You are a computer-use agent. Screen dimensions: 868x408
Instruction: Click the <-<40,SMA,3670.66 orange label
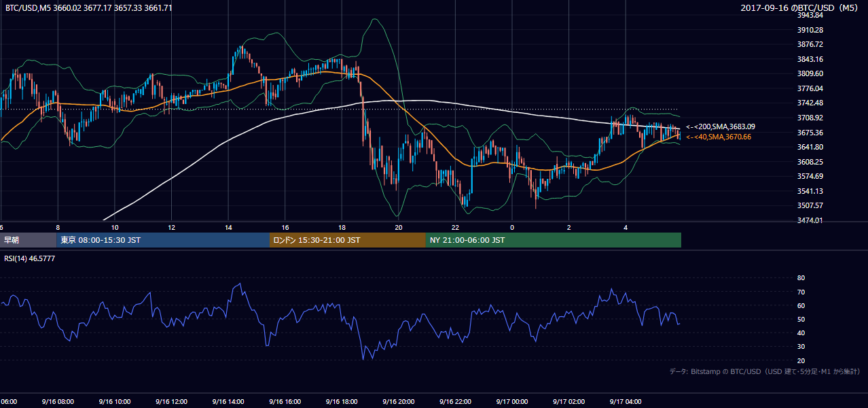pyautogui.click(x=719, y=137)
